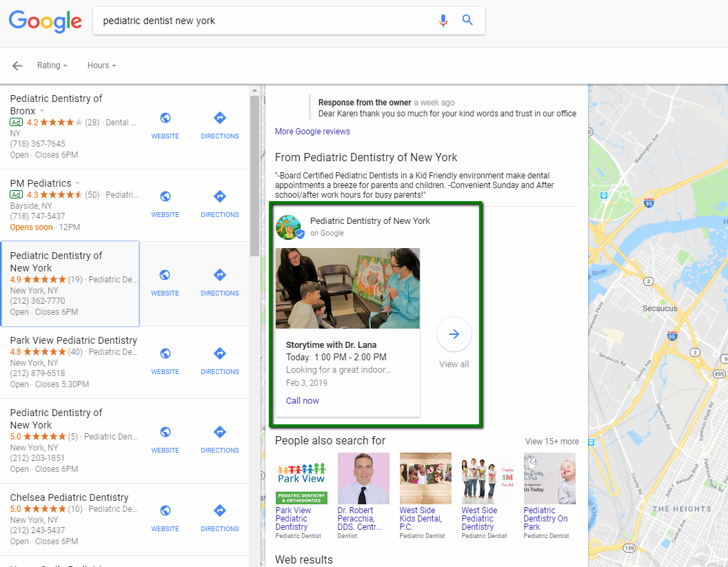Click the verified badge on business avatar
The height and width of the screenshot is (567, 728).
coord(300,235)
